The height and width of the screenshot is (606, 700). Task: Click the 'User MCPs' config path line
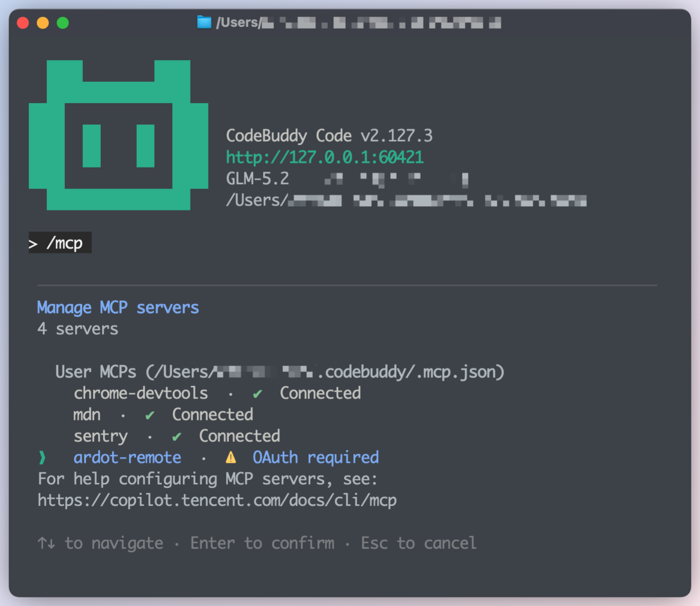click(x=280, y=372)
